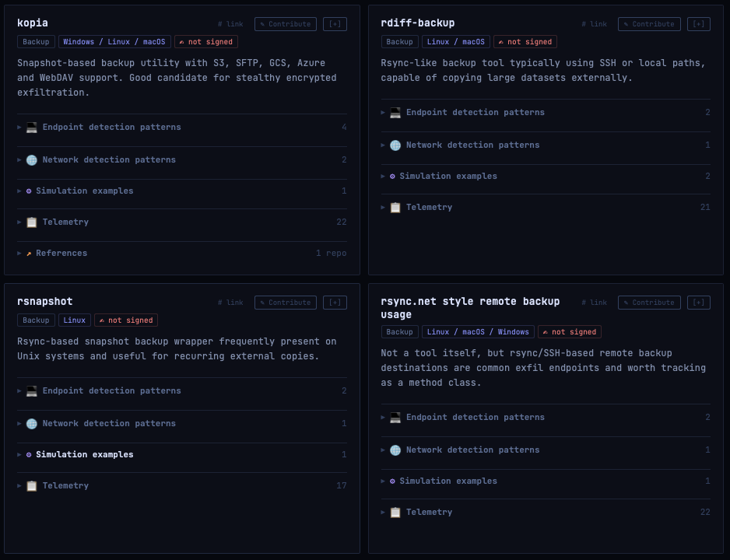The height and width of the screenshot is (560, 730).
Task: Click the [+] button on the rdiff-backup card
Action: tap(698, 24)
